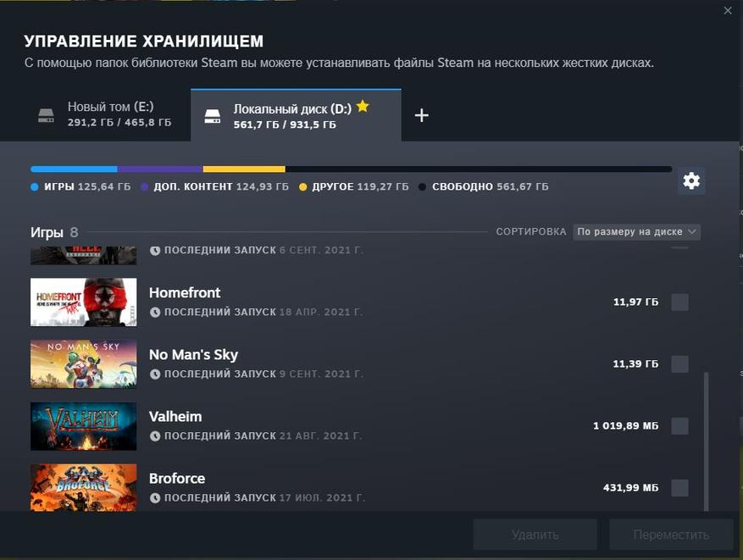Check the No Man's Sky selection box
The width and height of the screenshot is (743, 560).
(680, 363)
